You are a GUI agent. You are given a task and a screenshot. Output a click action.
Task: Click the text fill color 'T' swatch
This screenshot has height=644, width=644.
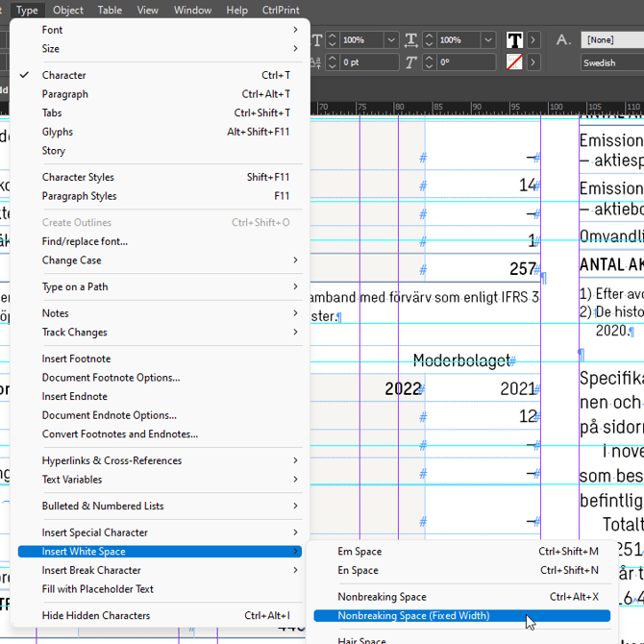(514, 40)
